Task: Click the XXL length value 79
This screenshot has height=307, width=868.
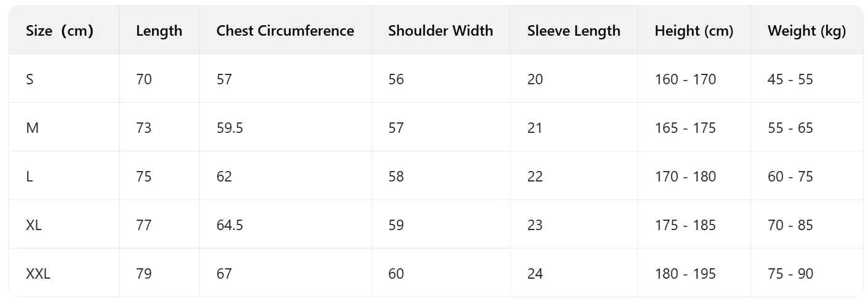Action: pyautogui.click(x=144, y=274)
